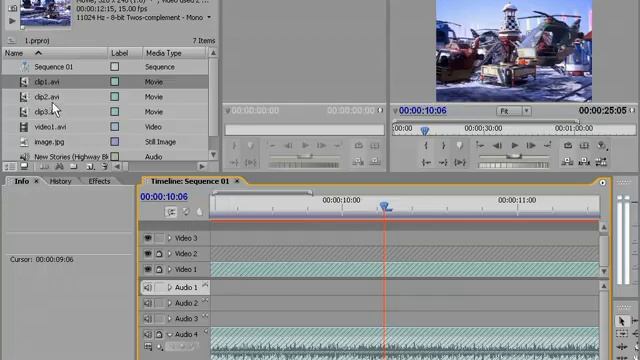Toggle Snap in the Timeline header
This screenshot has width=640, height=360.
pos(171,212)
